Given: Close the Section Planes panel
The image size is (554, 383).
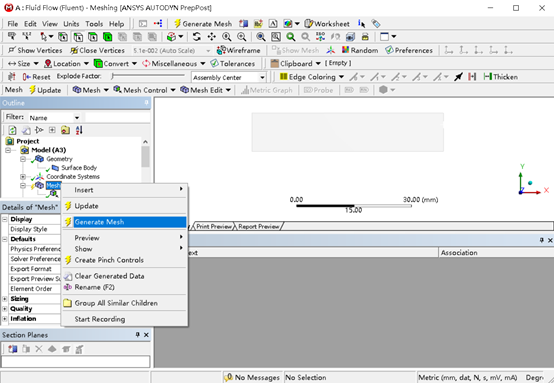Looking at the screenshot, I should tap(146, 335).
